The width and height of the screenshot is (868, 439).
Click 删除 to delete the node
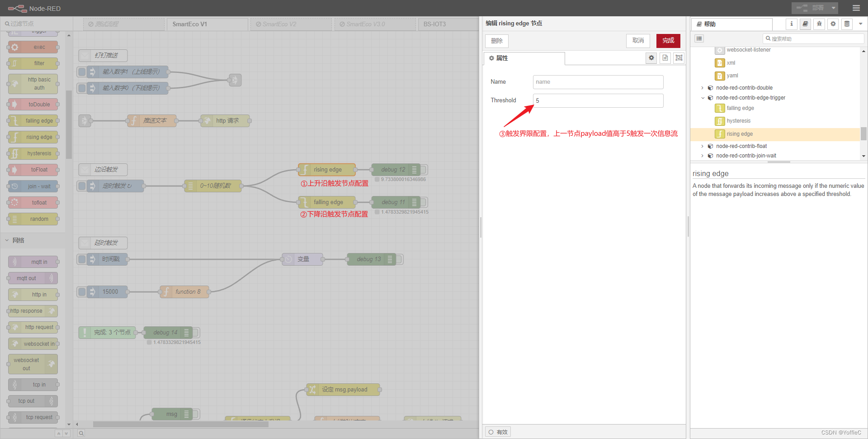(x=496, y=41)
